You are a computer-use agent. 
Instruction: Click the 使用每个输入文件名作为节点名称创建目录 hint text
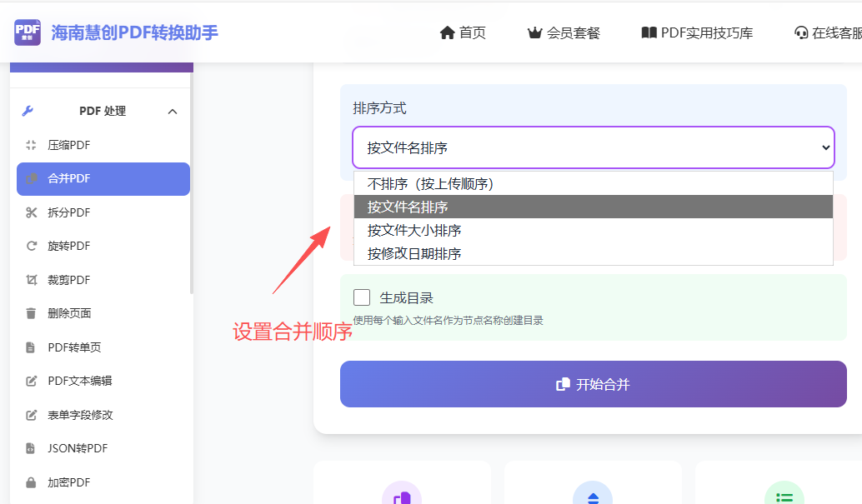448,321
